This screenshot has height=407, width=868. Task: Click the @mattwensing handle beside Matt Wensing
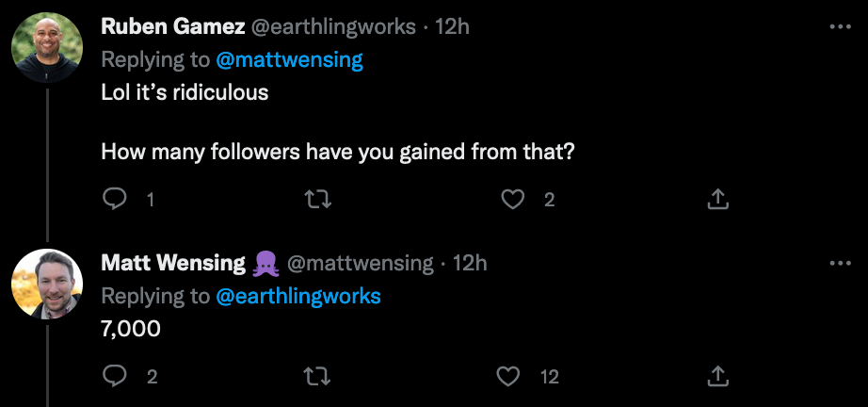coord(360,263)
